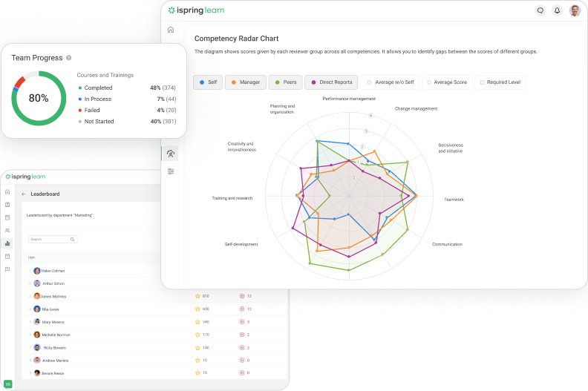The width and height of the screenshot is (588, 391).
Task: Click the badge icon in Ricky Bowers row
Action: point(242,347)
